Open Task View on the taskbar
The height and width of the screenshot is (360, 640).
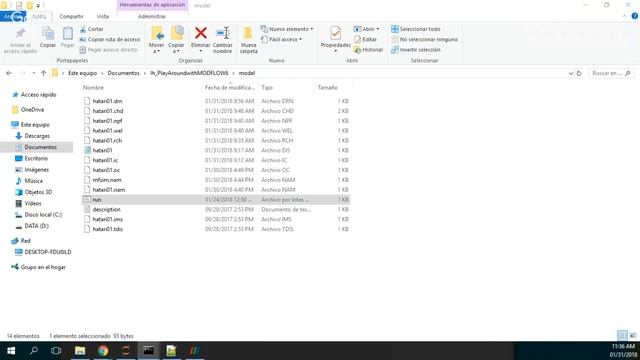click(56, 351)
